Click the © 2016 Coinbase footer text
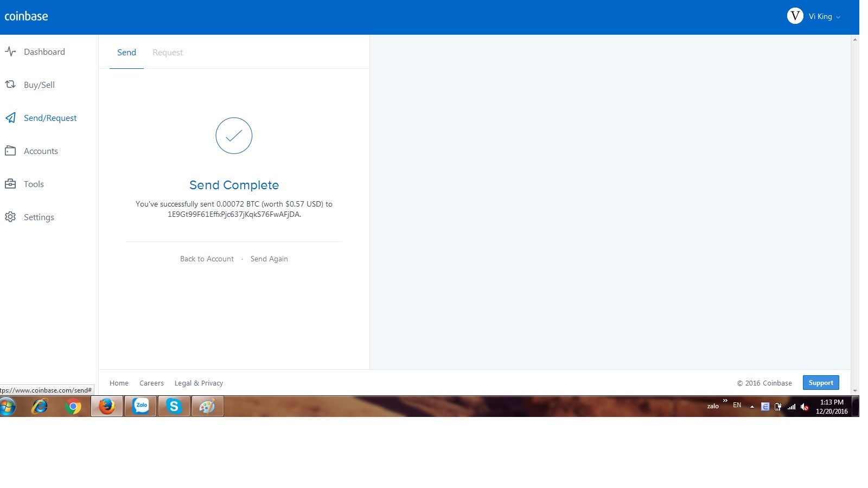The width and height of the screenshot is (868, 488). click(x=764, y=383)
